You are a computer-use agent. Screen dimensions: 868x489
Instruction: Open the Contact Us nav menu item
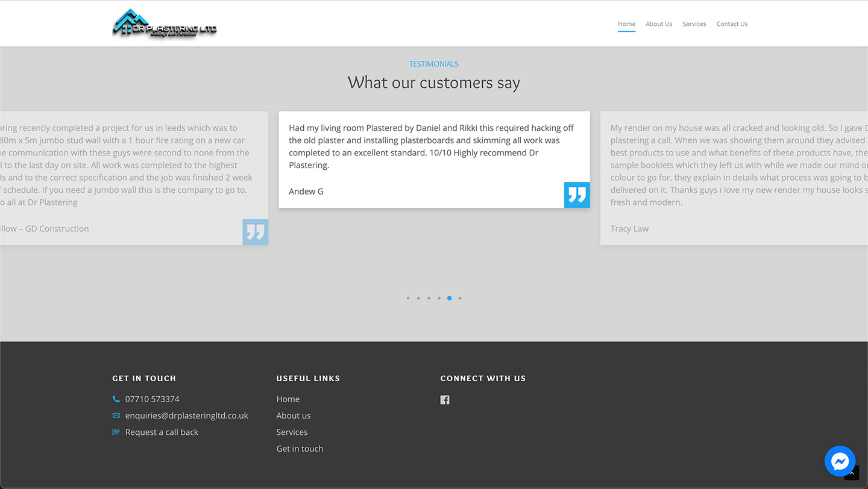(x=732, y=24)
